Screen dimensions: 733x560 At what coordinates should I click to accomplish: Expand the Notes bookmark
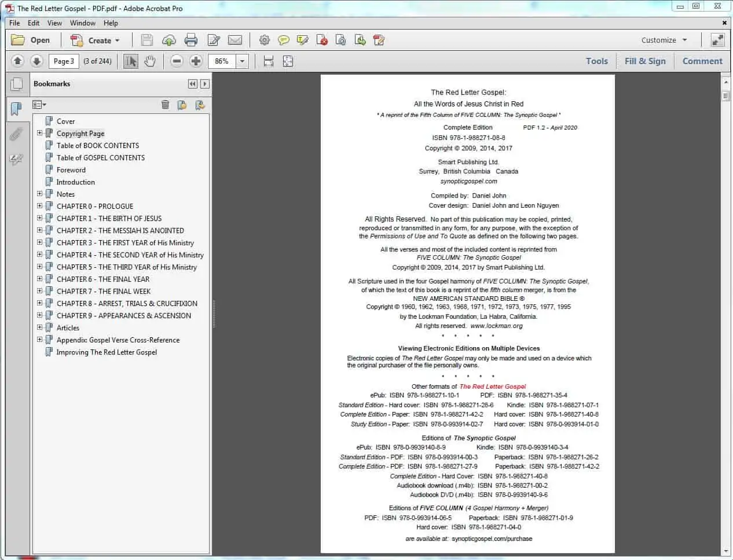[39, 194]
